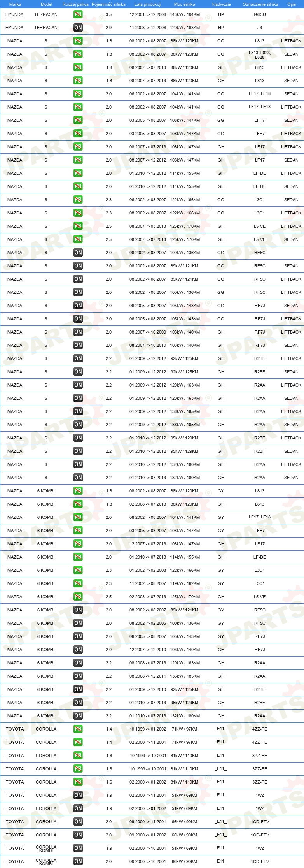Viewport: 304px width, 868px height.
Task: Select the 08.2008 -> 12.2011 date cell
Action: [148, 676]
